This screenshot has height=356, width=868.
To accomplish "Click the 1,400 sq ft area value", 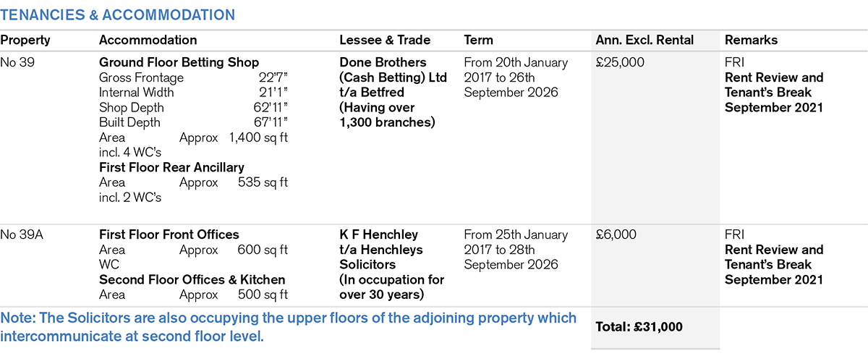I will pos(258,137).
